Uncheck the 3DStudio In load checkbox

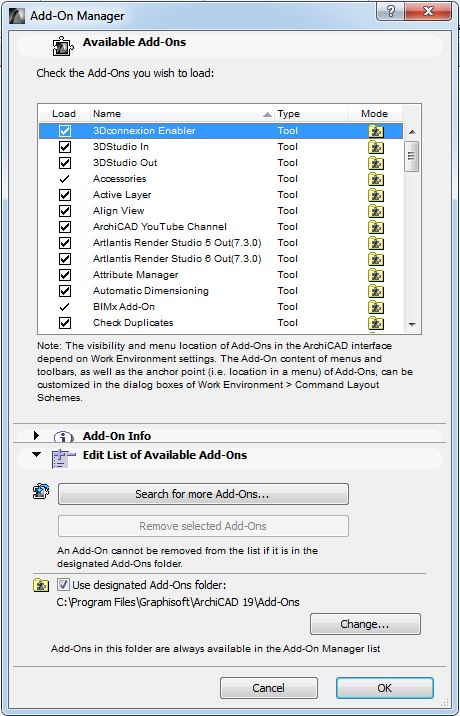coord(65,147)
